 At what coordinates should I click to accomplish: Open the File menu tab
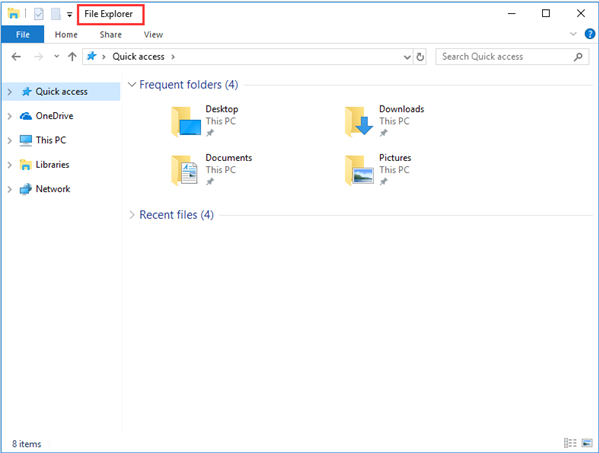(23, 34)
